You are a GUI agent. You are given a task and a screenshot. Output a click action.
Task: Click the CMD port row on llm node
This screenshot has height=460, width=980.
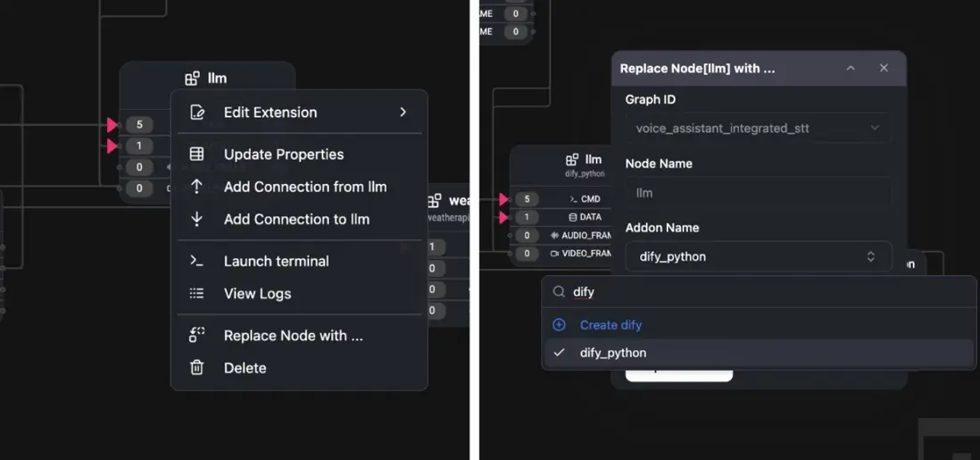[x=561, y=200]
